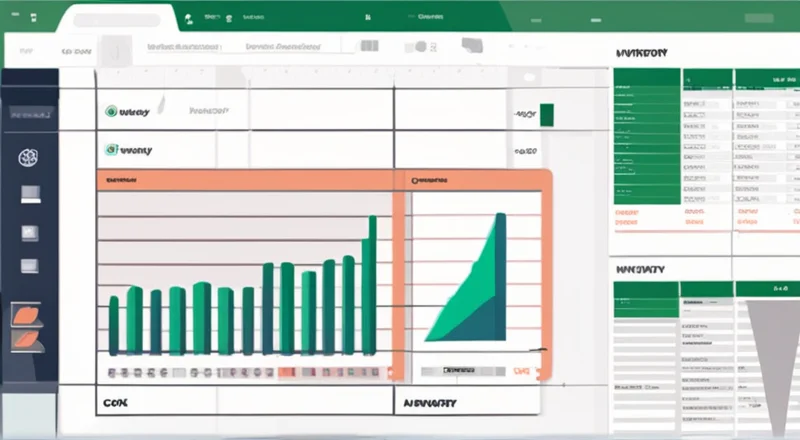Click the barcode-style icon in the toolbar
Viewport: 800px width, 440px height.
(369, 47)
